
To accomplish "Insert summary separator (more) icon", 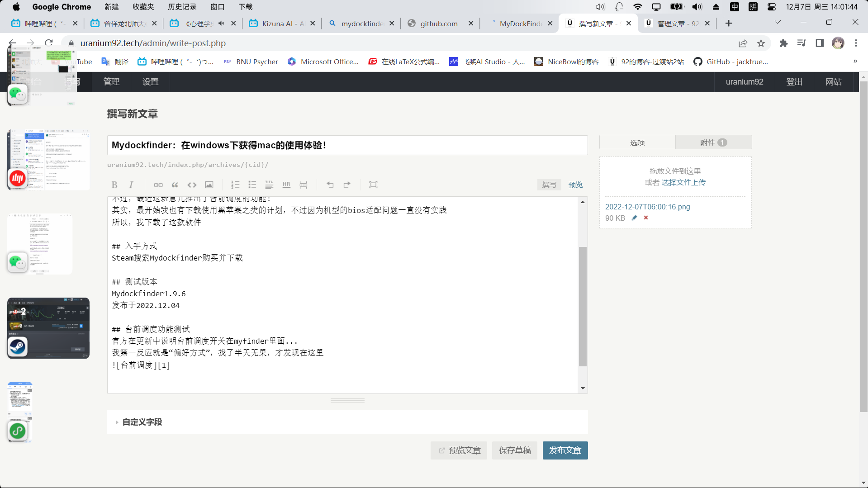I will click(303, 185).
